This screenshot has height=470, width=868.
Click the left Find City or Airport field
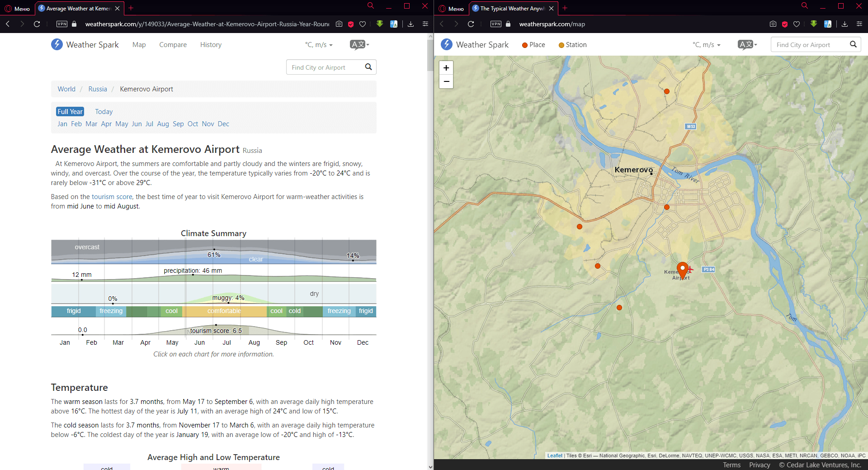325,67
